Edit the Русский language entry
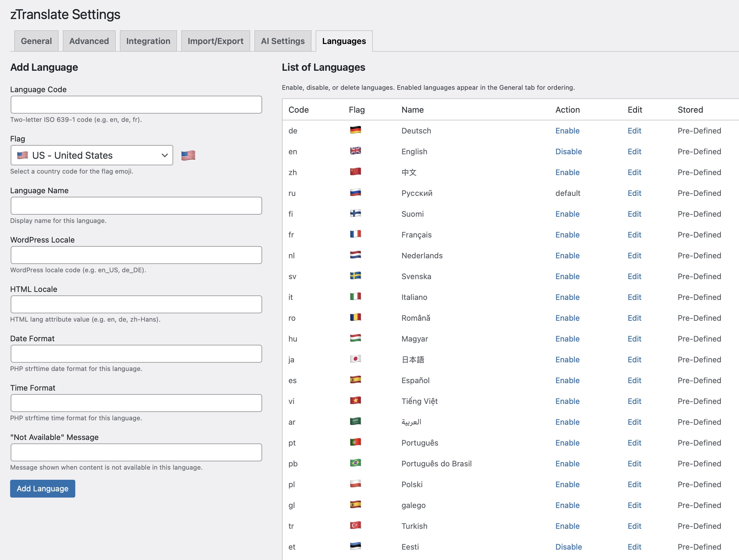The height and width of the screenshot is (560, 739). pos(634,193)
